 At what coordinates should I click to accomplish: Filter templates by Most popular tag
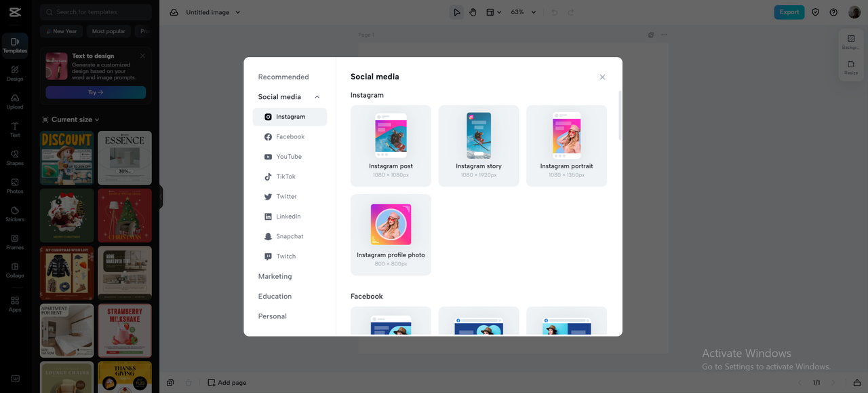(x=108, y=31)
